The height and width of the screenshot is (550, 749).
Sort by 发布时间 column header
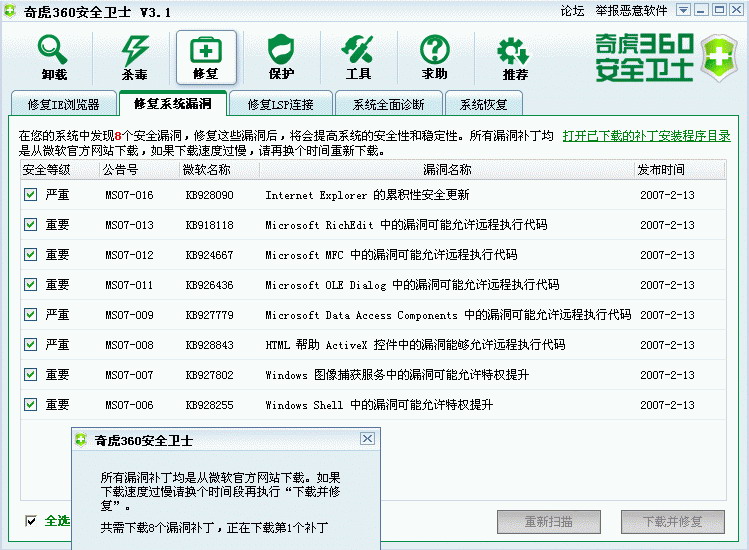[x=680, y=170]
